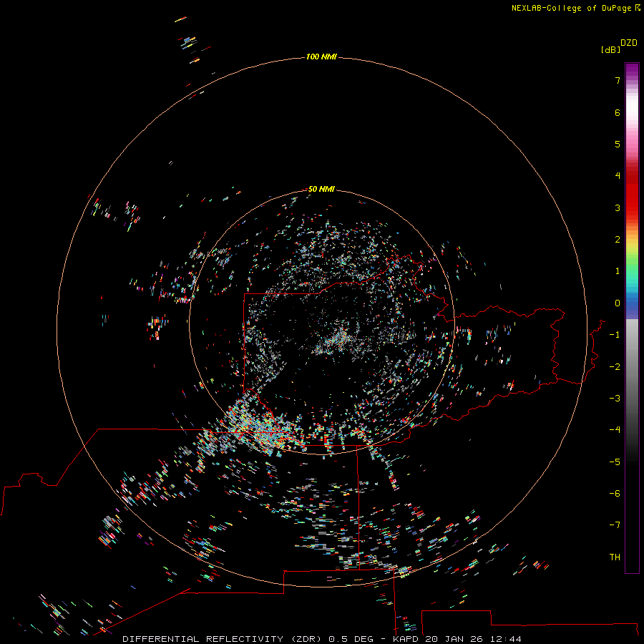Click the -4 value on color scale
Screen dimensions: 644x644
(x=615, y=430)
